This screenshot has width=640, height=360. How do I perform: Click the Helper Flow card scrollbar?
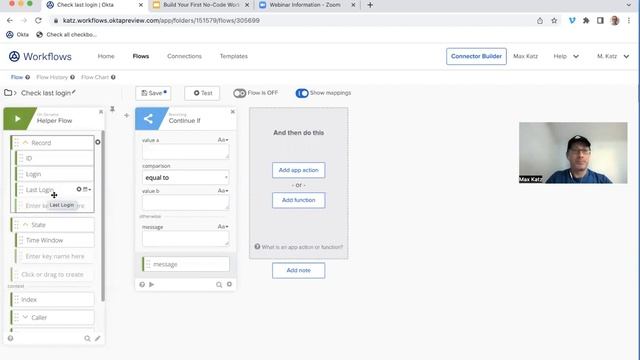[x=103, y=216]
